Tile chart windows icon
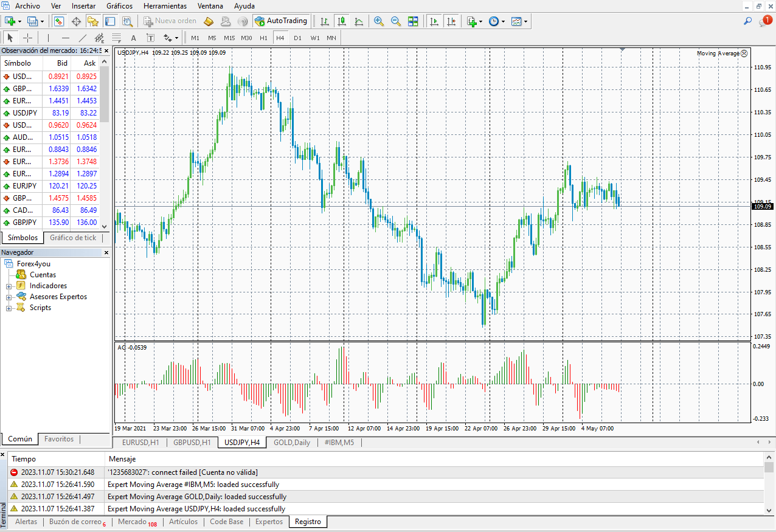776x532 pixels. coord(413,21)
